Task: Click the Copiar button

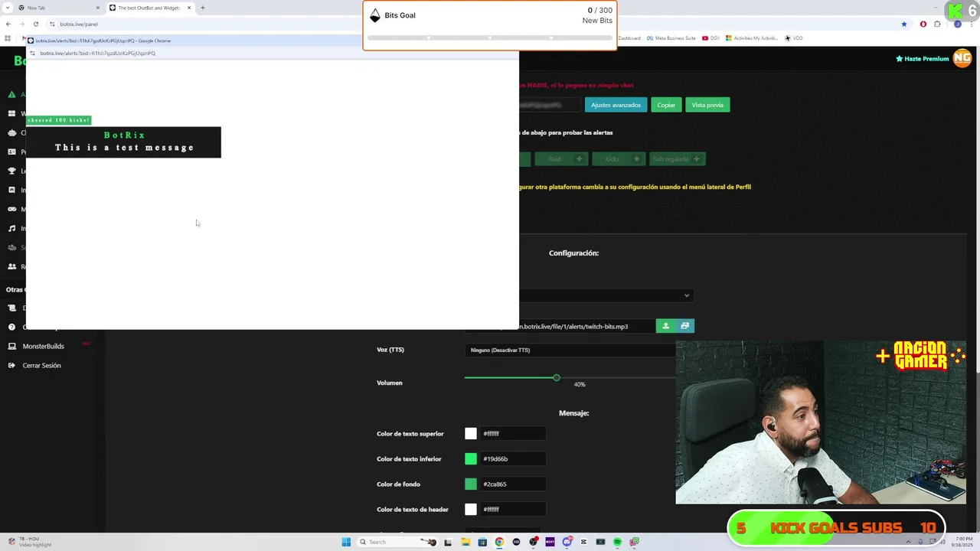Action: [x=666, y=105]
